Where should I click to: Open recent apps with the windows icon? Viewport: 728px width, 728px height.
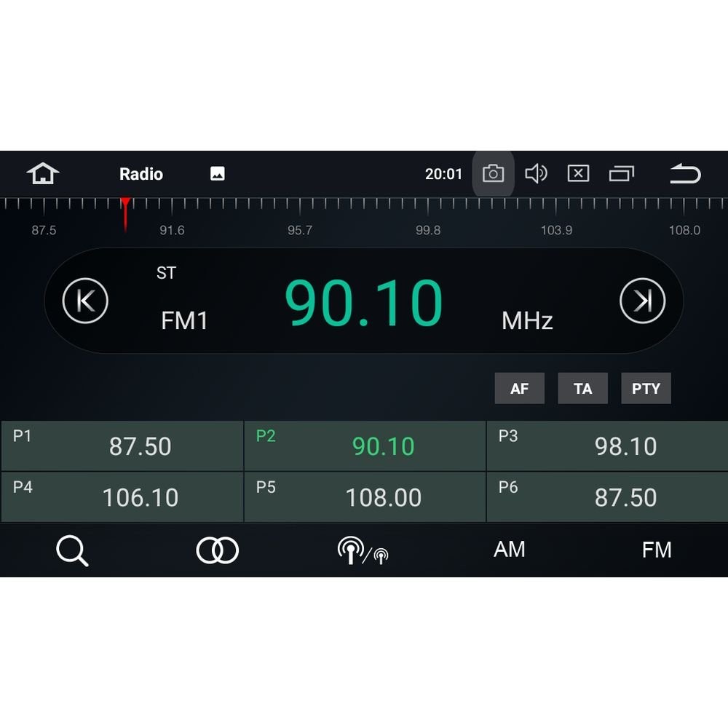pos(622,173)
